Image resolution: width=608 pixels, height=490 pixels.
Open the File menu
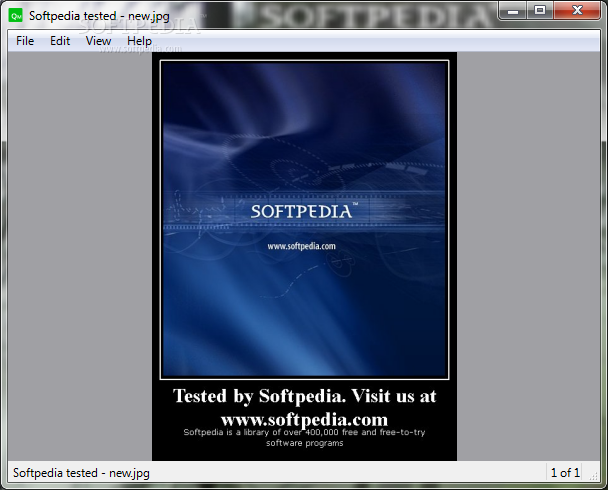(25, 41)
